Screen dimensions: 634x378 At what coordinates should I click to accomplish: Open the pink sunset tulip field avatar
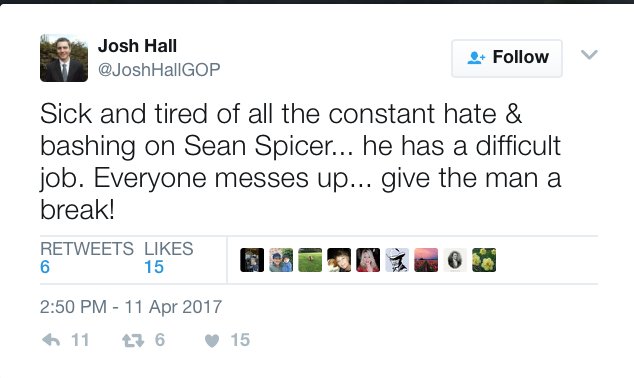426,260
